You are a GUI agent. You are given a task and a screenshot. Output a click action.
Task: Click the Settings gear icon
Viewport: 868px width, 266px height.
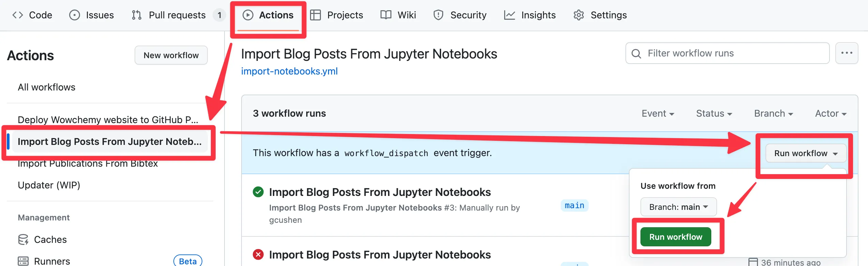[579, 15]
